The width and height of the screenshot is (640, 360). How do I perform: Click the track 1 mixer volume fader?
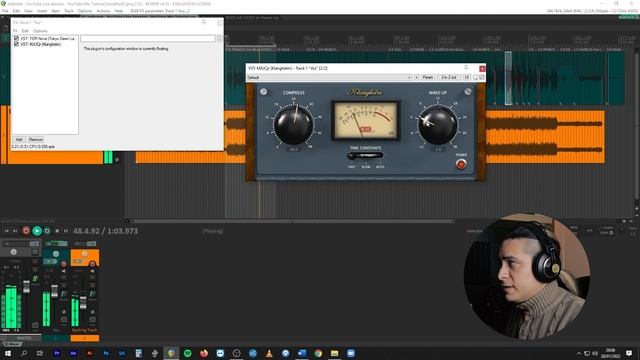tap(54, 291)
